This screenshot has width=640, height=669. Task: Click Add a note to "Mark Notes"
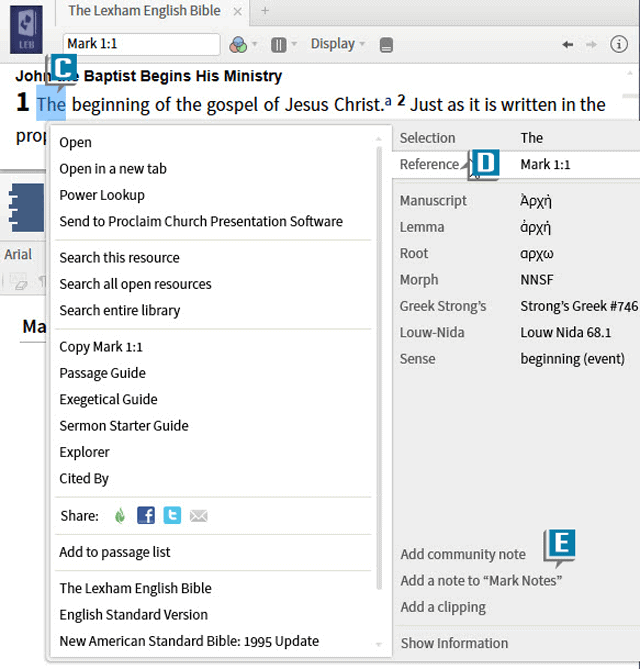pyautogui.click(x=481, y=581)
